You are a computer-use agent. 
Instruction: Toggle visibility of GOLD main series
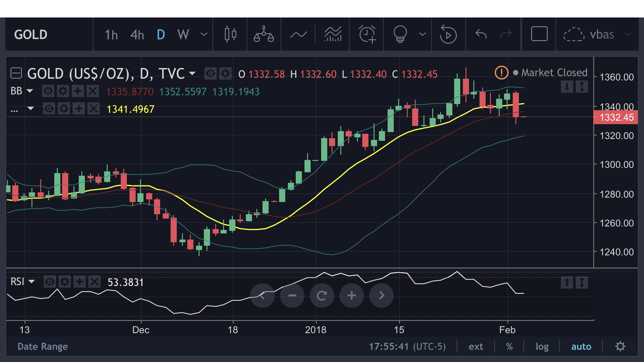click(210, 73)
